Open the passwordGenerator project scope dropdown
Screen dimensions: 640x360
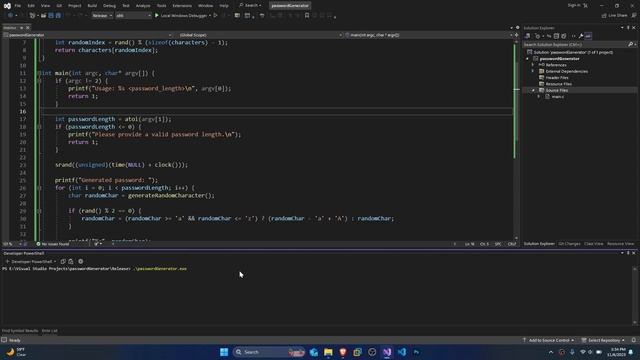pyautogui.click(x=87, y=35)
